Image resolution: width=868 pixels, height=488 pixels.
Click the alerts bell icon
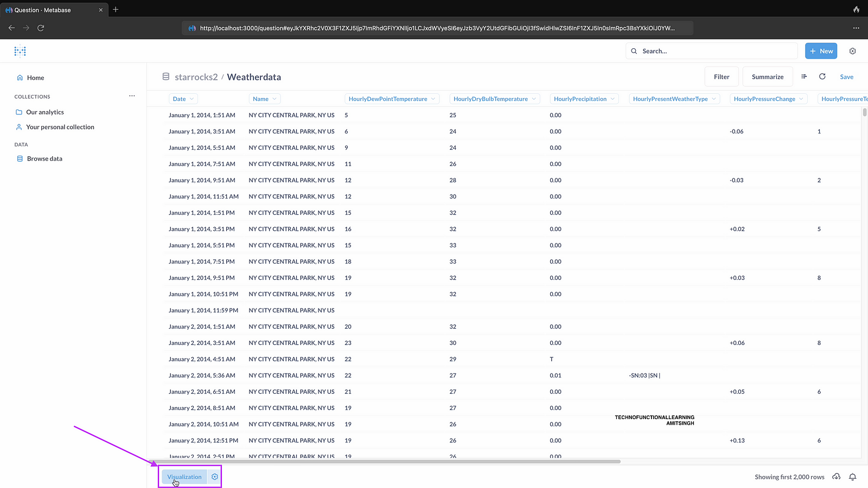point(853,477)
